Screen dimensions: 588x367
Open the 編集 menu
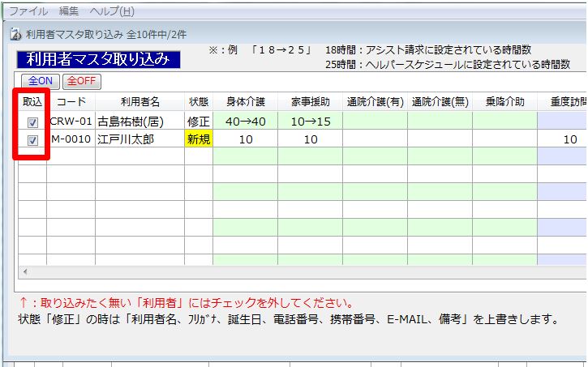(70, 11)
